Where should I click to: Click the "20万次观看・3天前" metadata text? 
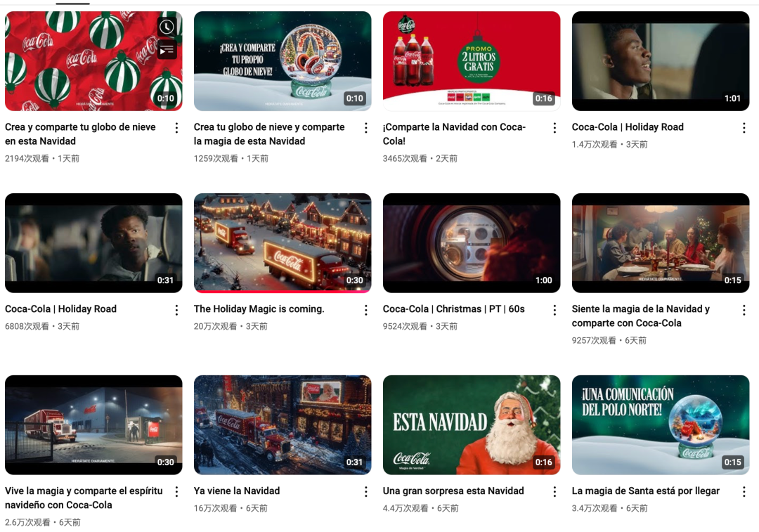point(231,326)
